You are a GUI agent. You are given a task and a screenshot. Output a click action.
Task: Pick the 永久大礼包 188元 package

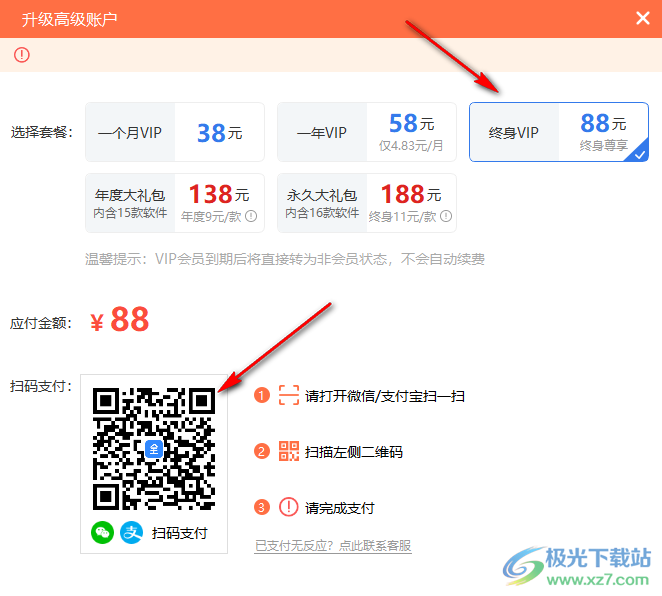[x=366, y=203]
